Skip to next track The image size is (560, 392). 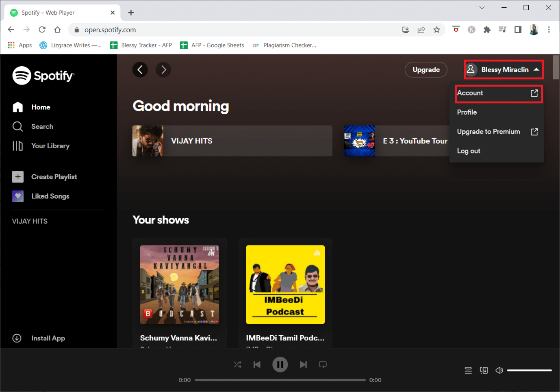pos(303,365)
